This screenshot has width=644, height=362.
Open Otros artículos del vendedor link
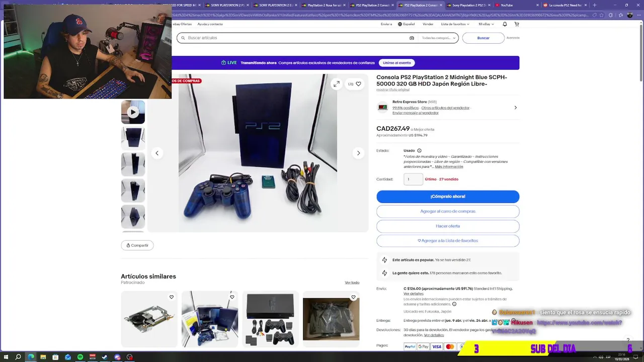445,108
